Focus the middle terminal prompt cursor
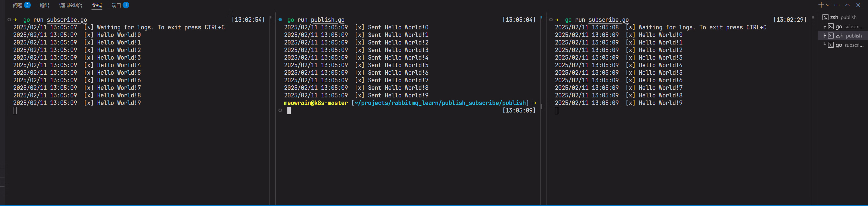868x206 pixels. 289,111
